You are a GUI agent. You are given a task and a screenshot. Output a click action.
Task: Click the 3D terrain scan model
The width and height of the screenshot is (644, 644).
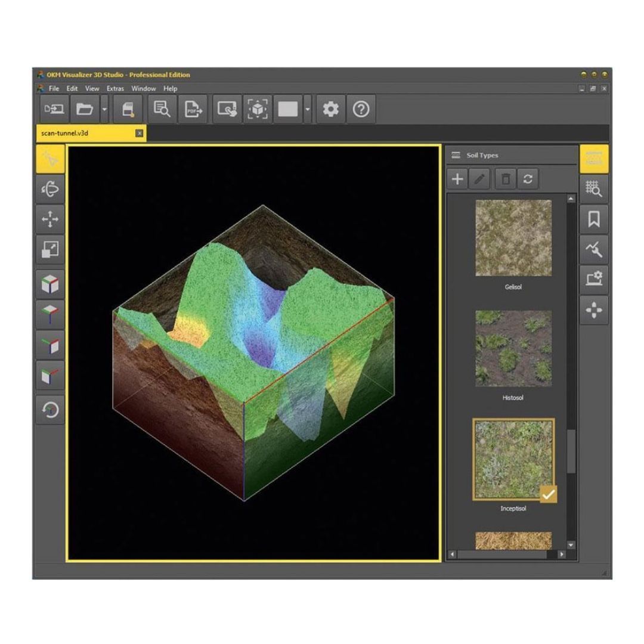(253, 353)
